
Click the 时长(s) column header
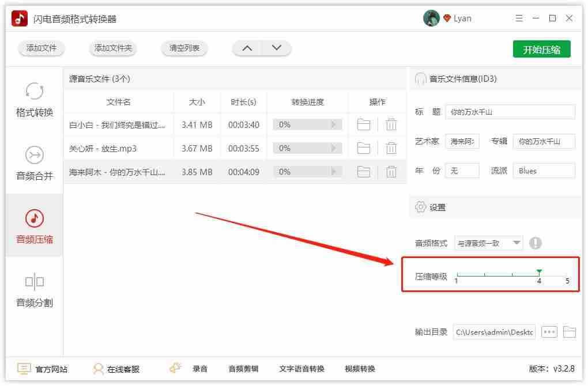click(243, 102)
